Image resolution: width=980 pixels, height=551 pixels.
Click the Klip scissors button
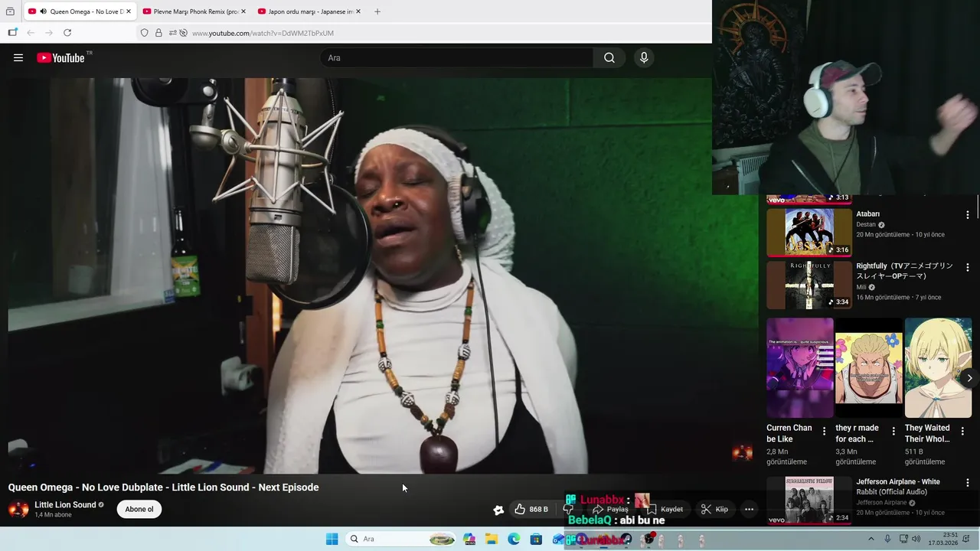coord(714,509)
